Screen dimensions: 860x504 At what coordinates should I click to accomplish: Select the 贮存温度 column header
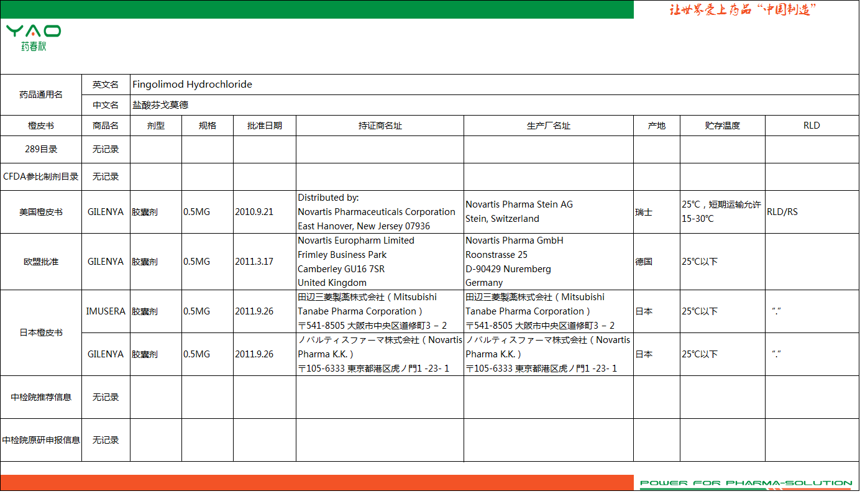point(723,126)
